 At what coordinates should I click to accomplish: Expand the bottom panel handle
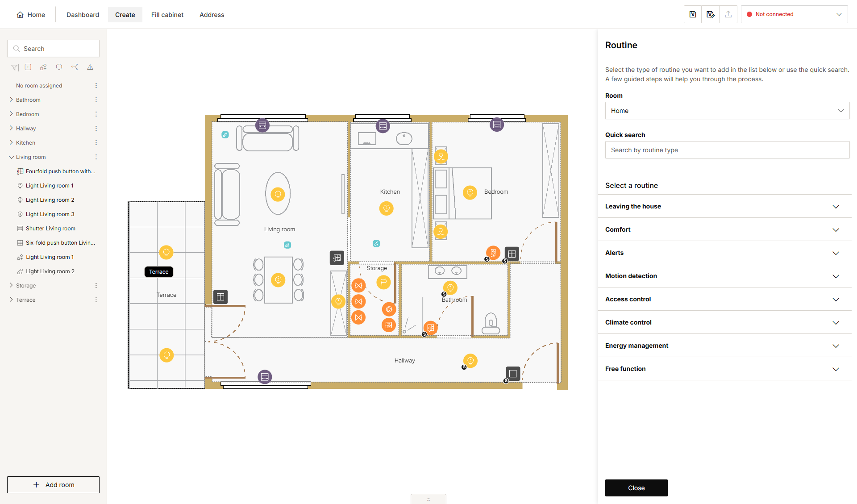click(428, 499)
